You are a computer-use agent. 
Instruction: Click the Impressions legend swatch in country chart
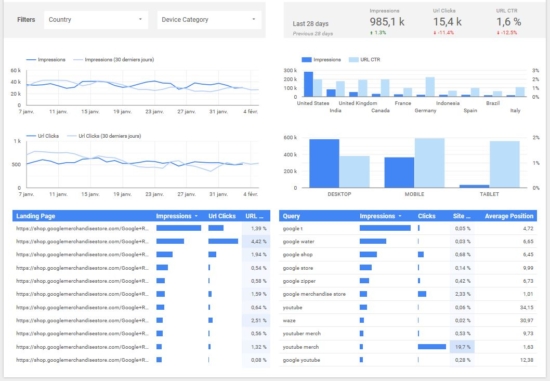pyautogui.click(x=307, y=60)
